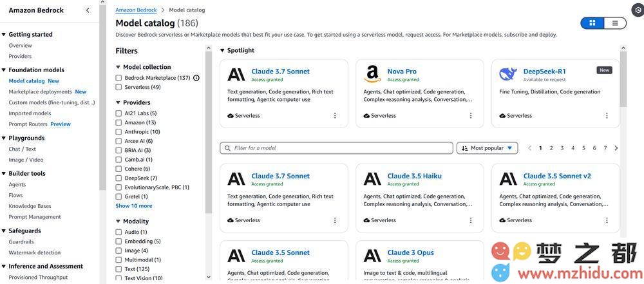Go to next page arrow in pagination
The image size is (644, 284).
coord(616,148)
